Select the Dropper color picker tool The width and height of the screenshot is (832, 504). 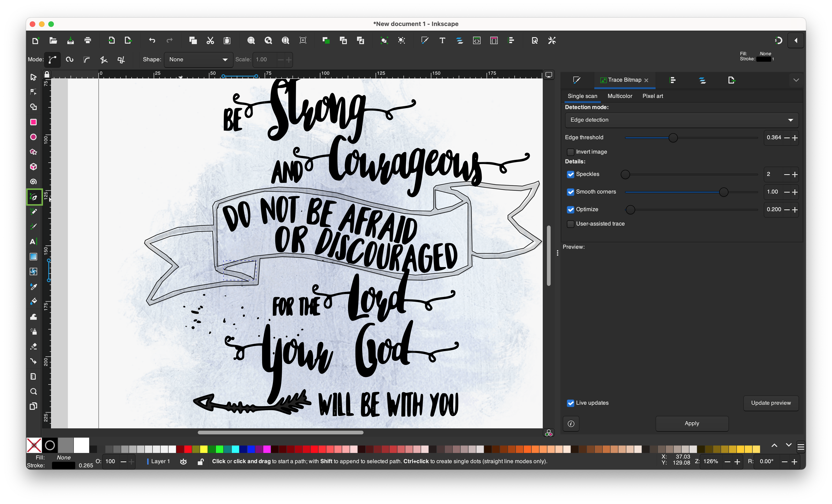[x=33, y=287]
